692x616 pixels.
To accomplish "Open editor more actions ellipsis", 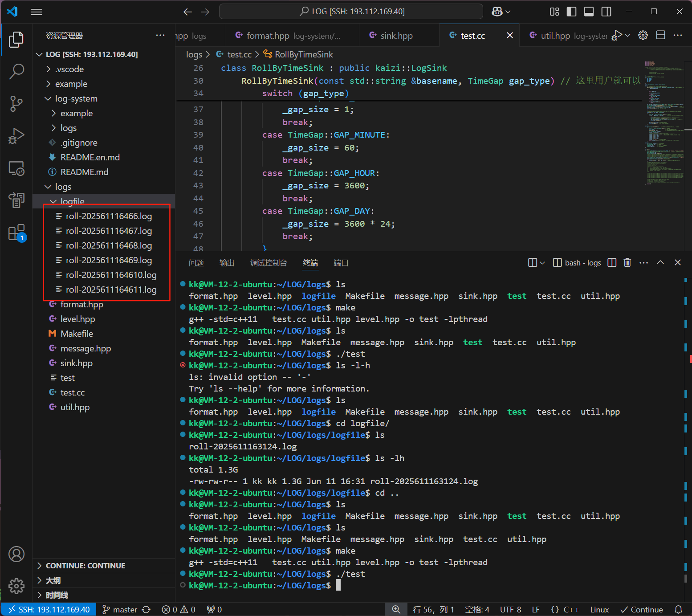I will tap(678, 35).
